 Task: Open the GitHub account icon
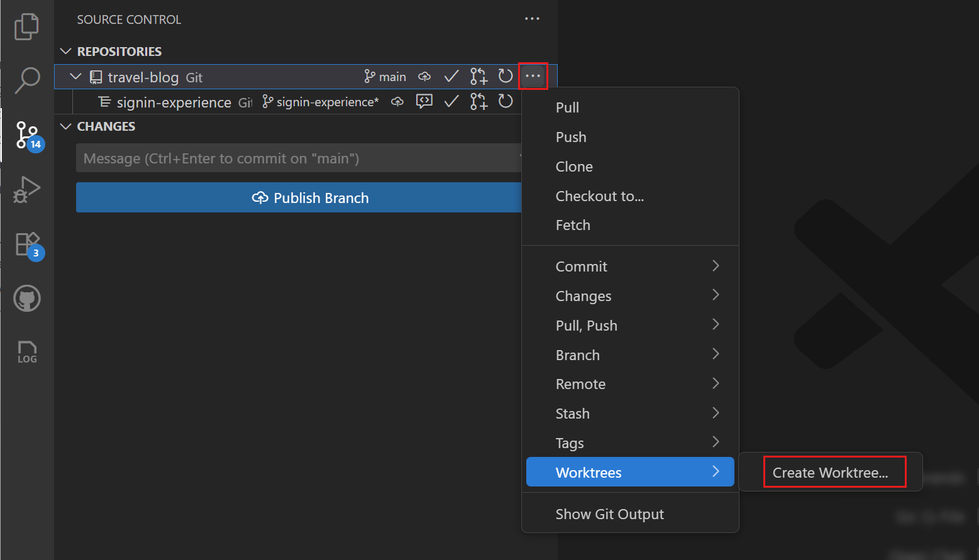[26, 299]
